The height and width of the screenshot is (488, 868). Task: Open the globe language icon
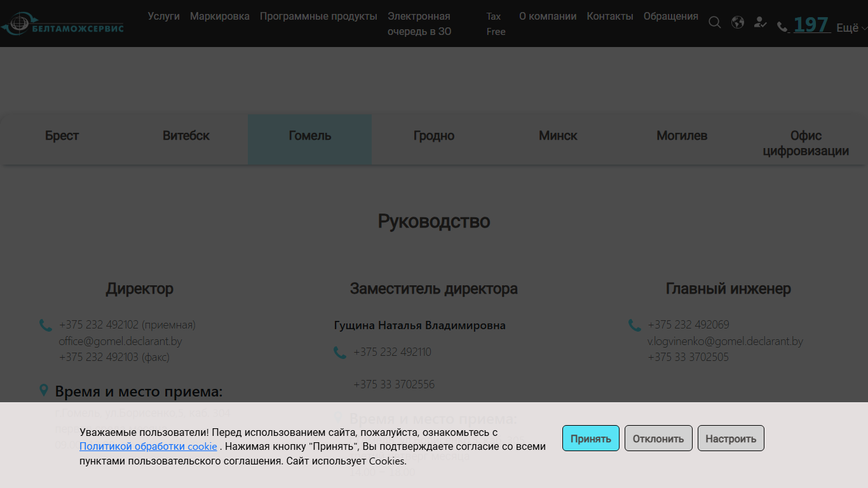[x=738, y=23]
